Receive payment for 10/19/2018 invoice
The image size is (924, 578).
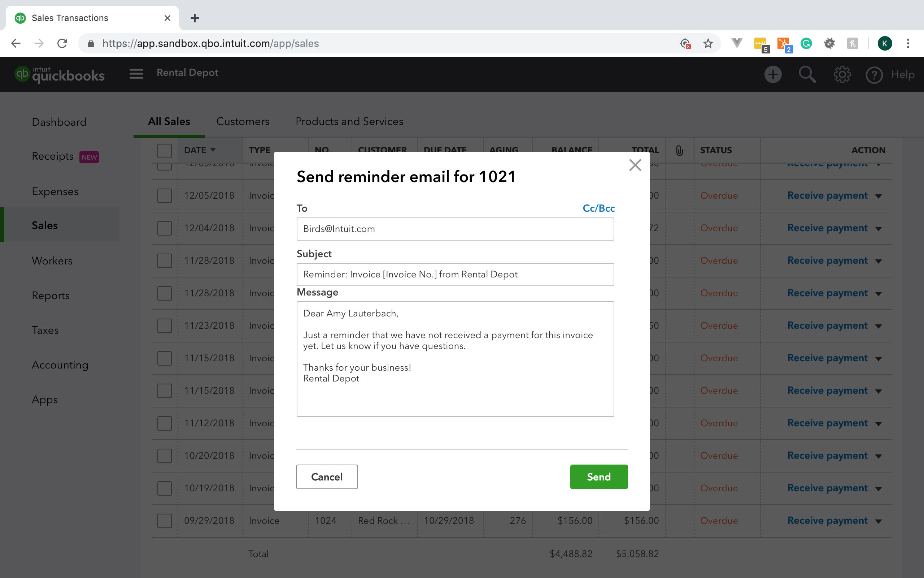click(827, 488)
